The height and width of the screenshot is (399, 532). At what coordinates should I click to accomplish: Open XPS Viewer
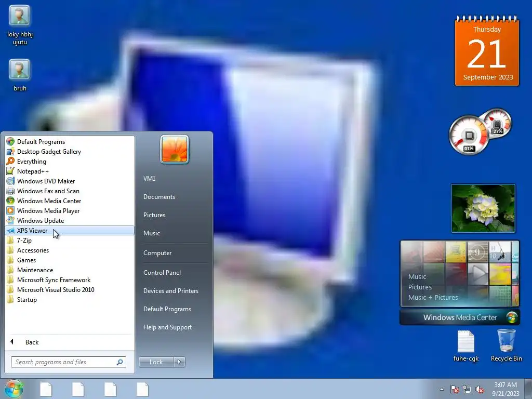[70, 230]
